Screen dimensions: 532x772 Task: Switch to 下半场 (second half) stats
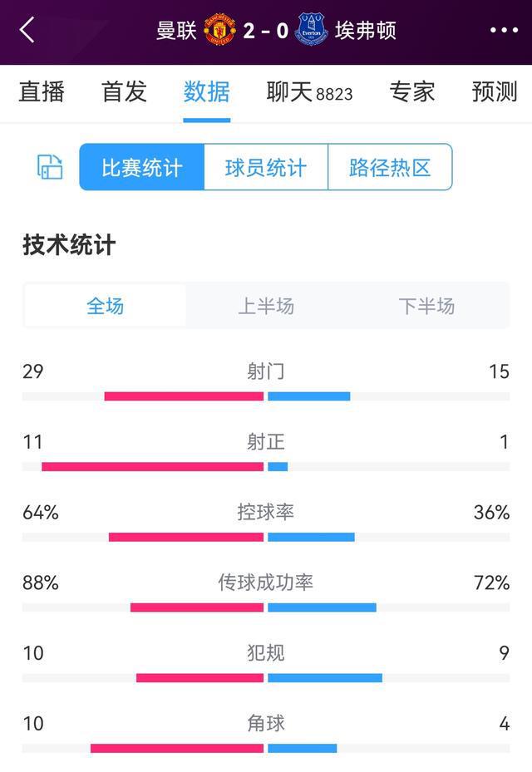pos(426,306)
